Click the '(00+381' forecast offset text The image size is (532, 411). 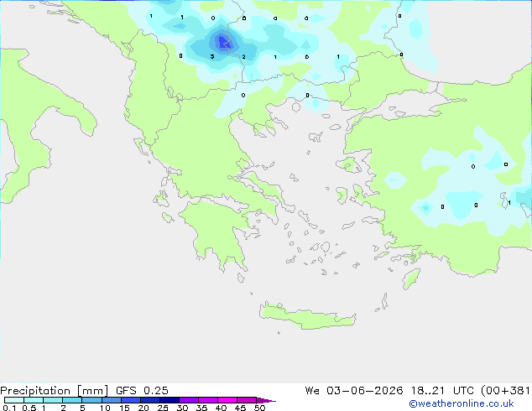[505, 391]
